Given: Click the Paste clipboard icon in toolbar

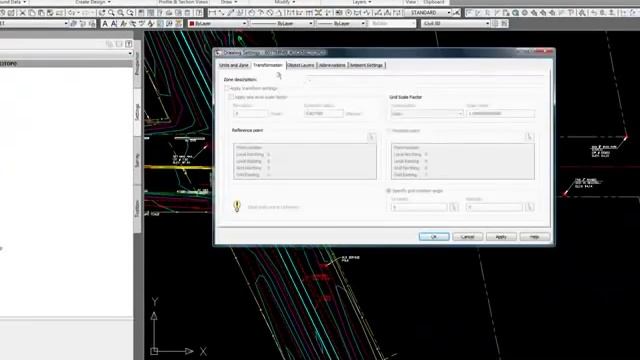Looking at the screenshot, I should (x=41, y=13).
